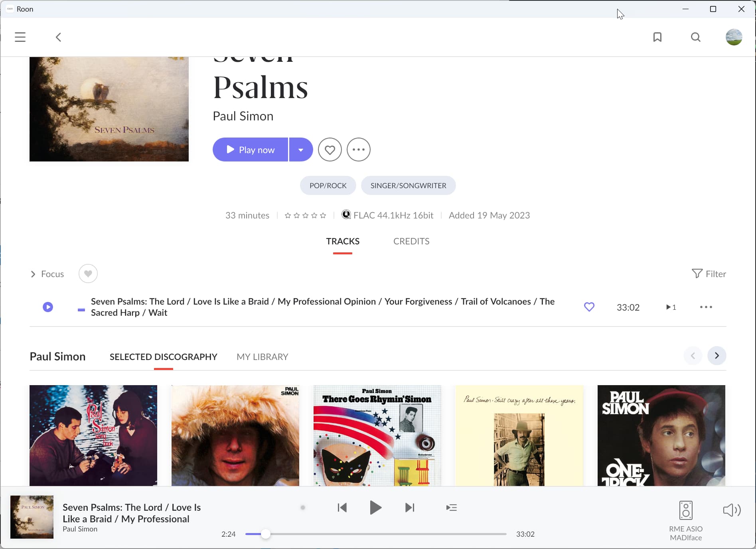Click the Play now button
This screenshot has height=549, width=756.
coord(250,150)
